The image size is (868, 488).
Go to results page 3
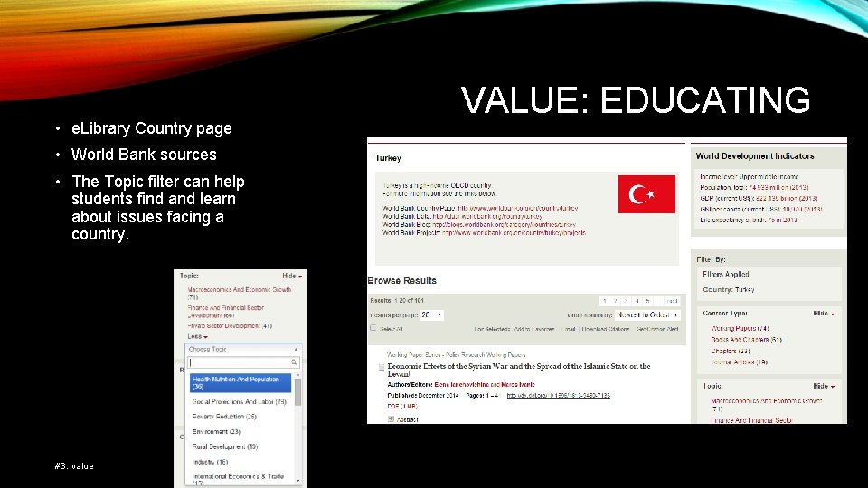[626, 301]
